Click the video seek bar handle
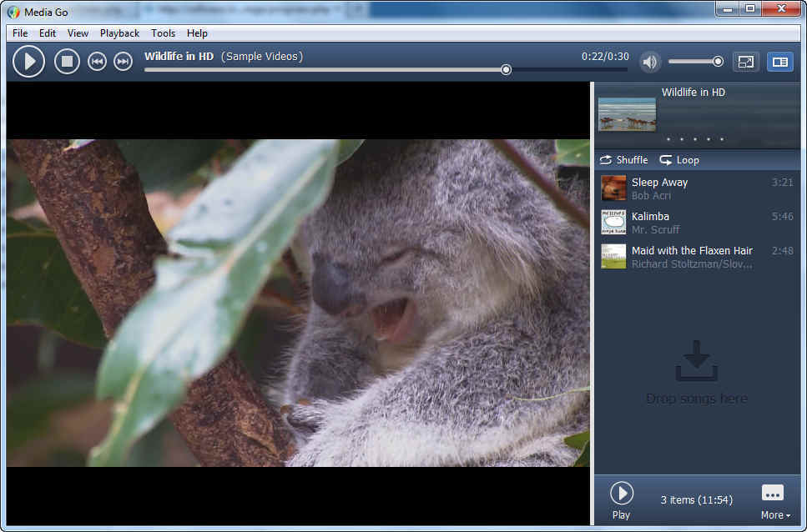 pyautogui.click(x=506, y=70)
